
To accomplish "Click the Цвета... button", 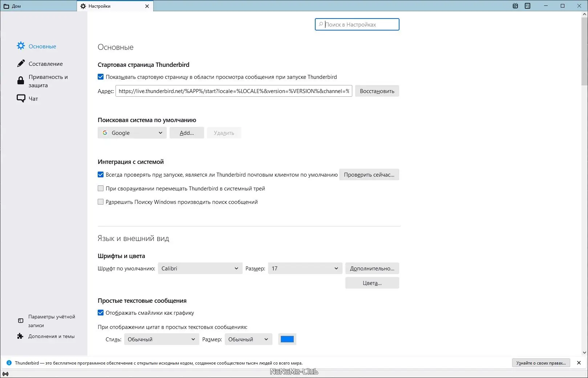I will (372, 283).
